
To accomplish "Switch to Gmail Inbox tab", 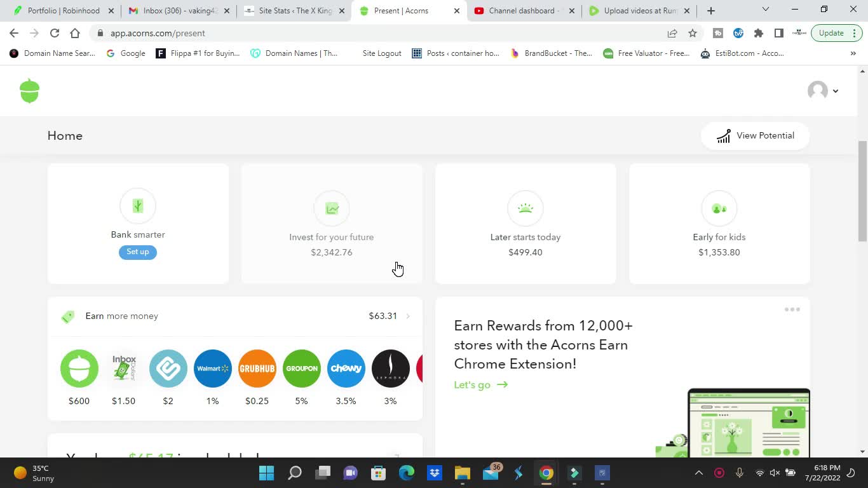I will tap(178, 11).
